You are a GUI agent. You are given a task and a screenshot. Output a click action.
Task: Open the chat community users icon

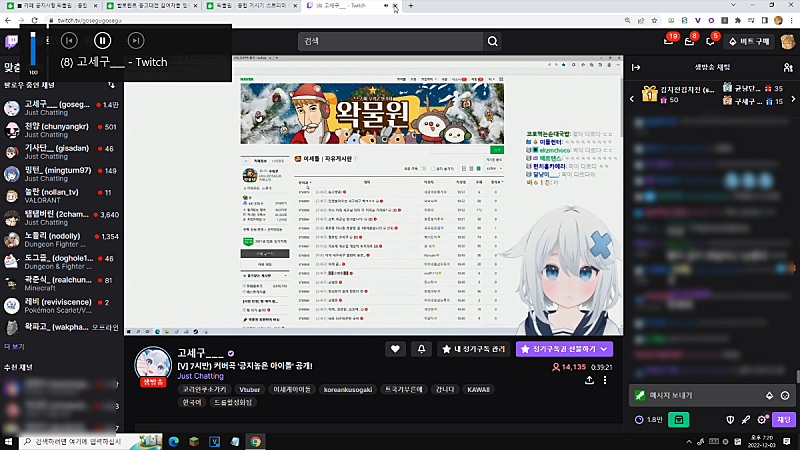coord(788,67)
